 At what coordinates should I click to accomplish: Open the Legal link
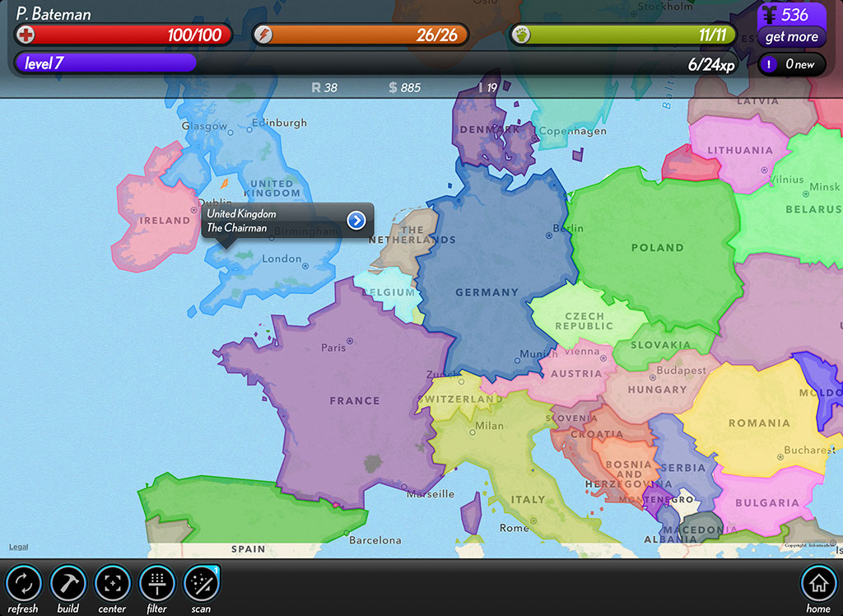18,547
